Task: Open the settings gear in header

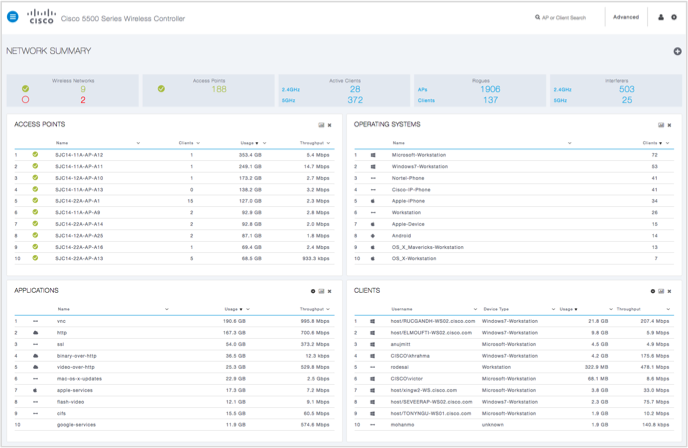Action: tap(673, 17)
